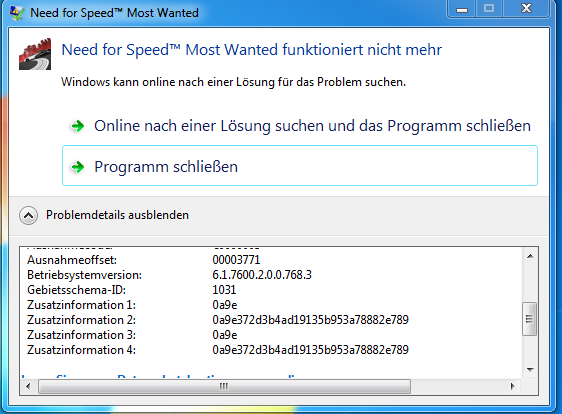
Task: Click the Zusatzinformation 2 hash value
Action: [x=310, y=320]
